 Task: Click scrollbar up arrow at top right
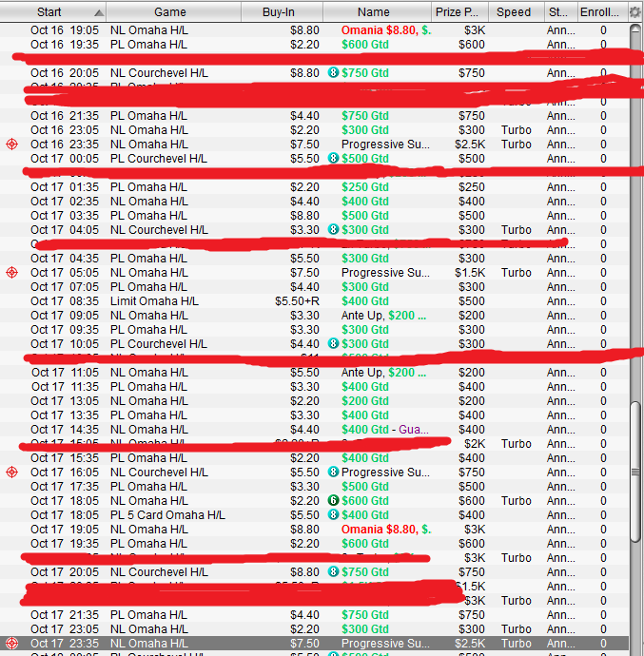(x=635, y=29)
